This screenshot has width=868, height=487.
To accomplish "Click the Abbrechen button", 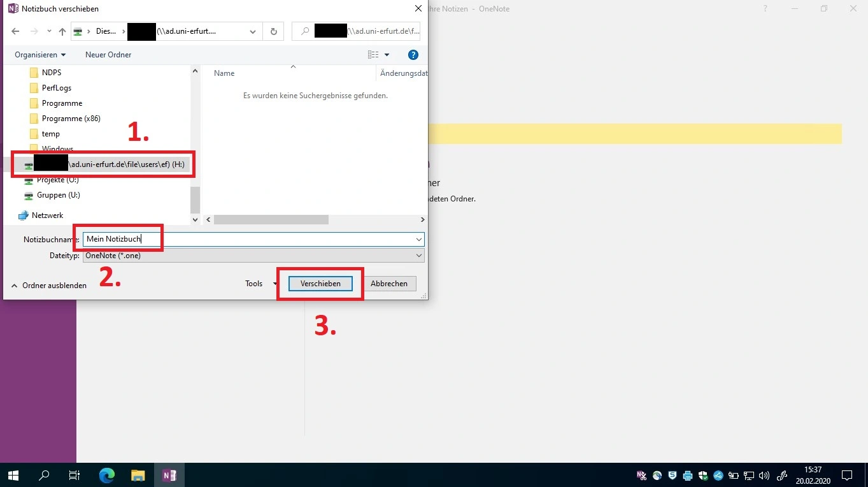I will [x=388, y=284].
